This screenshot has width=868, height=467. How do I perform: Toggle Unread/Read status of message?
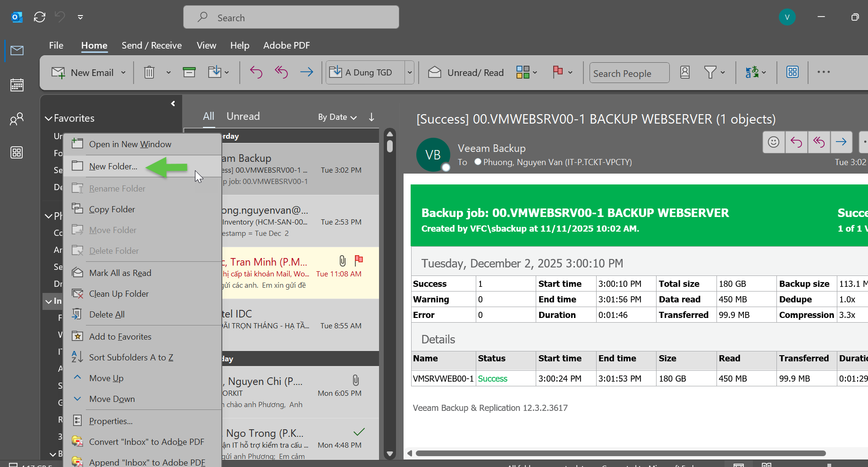point(466,73)
